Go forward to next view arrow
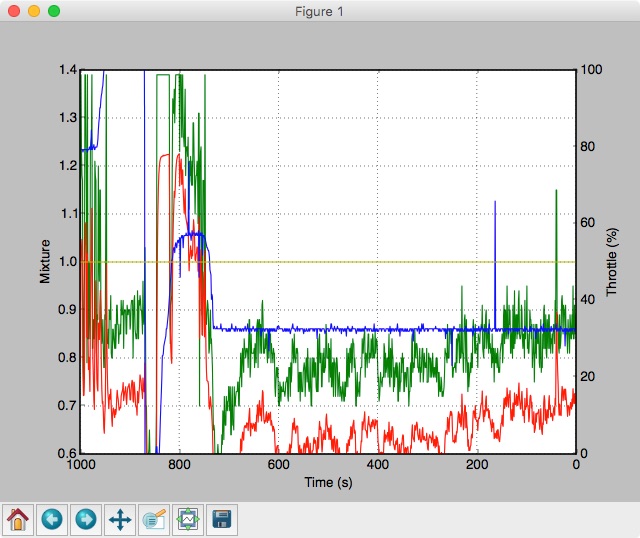 pyautogui.click(x=86, y=520)
